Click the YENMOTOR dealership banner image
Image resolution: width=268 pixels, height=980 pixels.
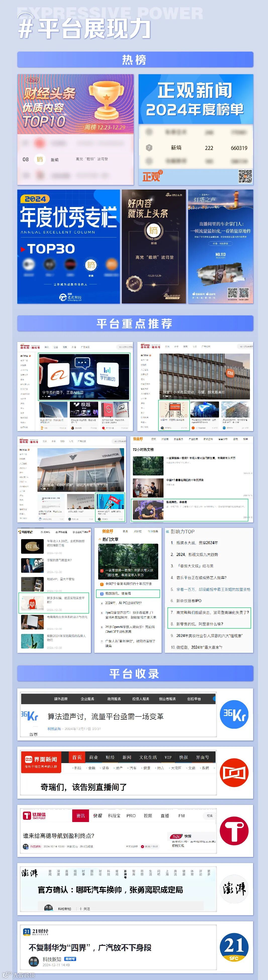pos(81,470)
